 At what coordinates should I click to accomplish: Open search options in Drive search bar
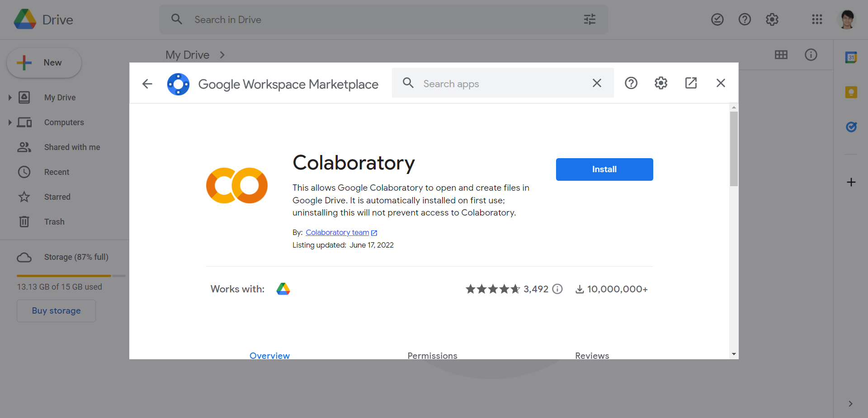pyautogui.click(x=590, y=19)
